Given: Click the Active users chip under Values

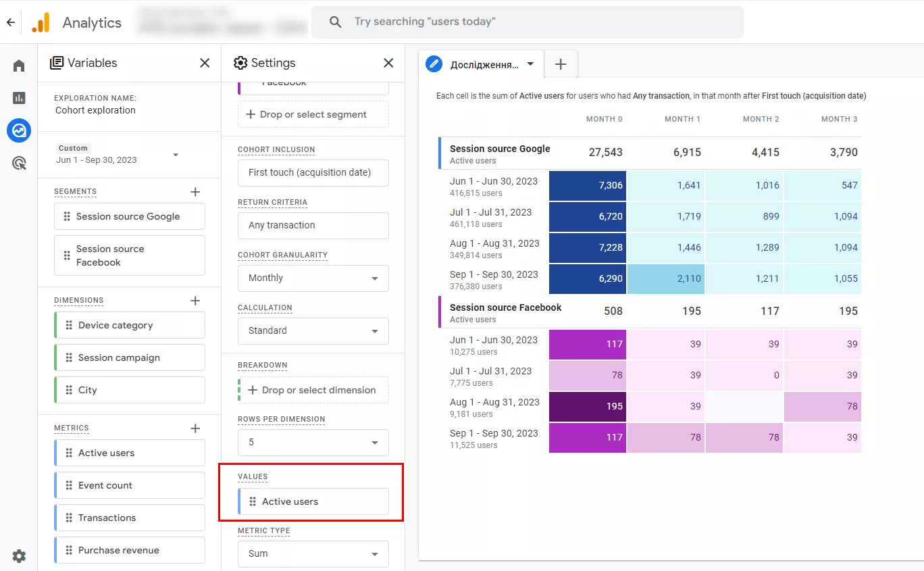Looking at the screenshot, I should 313,501.
